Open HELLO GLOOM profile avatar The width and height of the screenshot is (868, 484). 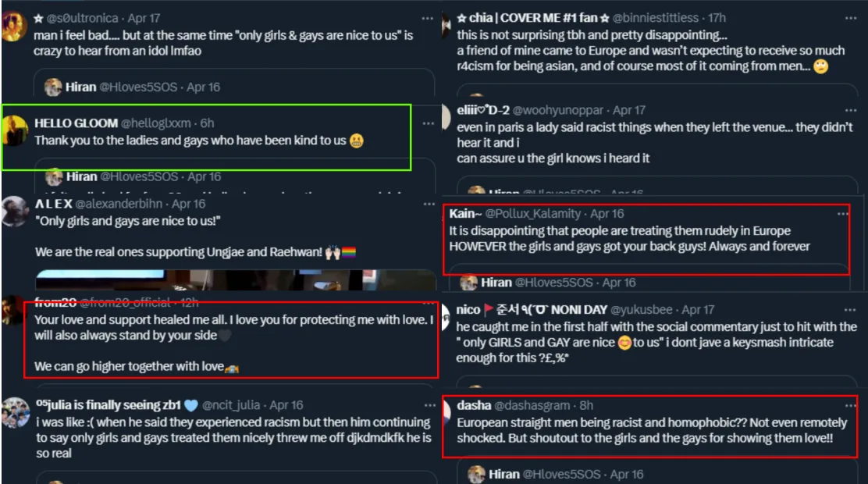(15, 131)
